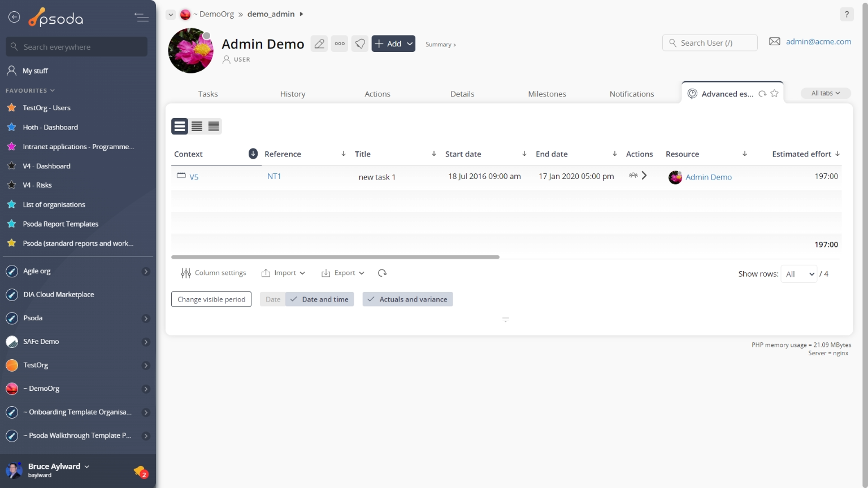
Task: Open the help question mark button
Action: pos(847,15)
